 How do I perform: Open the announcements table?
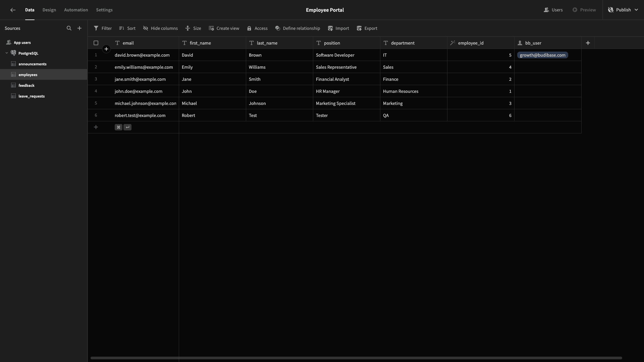coord(44,64)
